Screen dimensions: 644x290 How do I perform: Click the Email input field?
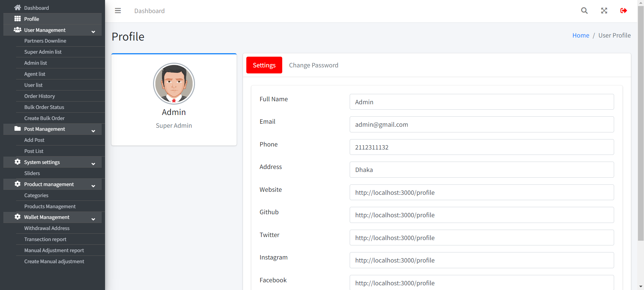tap(482, 124)
